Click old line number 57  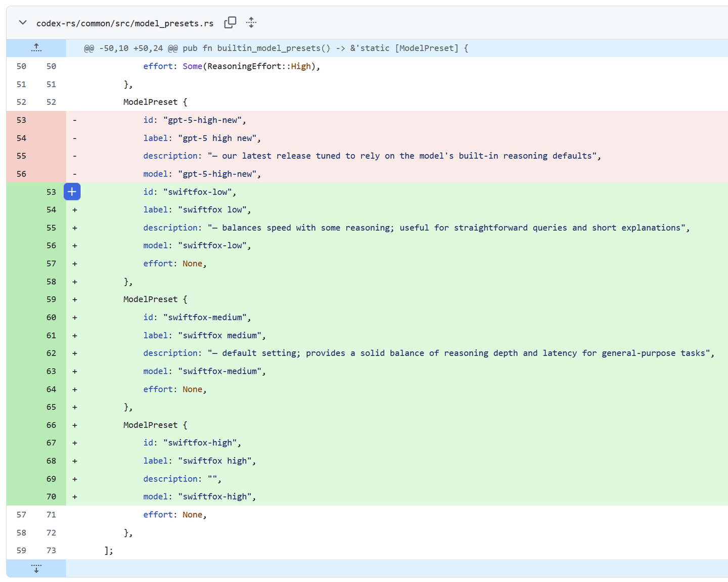click(21, 514)
